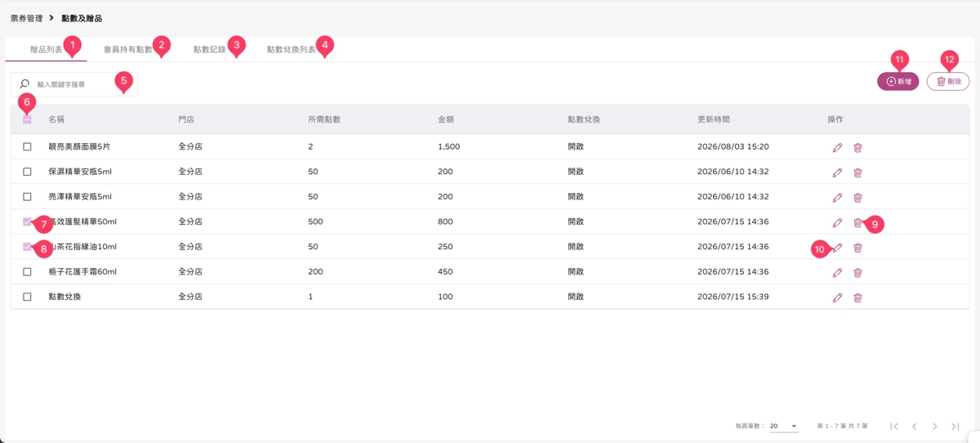
Task: Edit the 梔子花護手霜60ml row
Action: 837,272
